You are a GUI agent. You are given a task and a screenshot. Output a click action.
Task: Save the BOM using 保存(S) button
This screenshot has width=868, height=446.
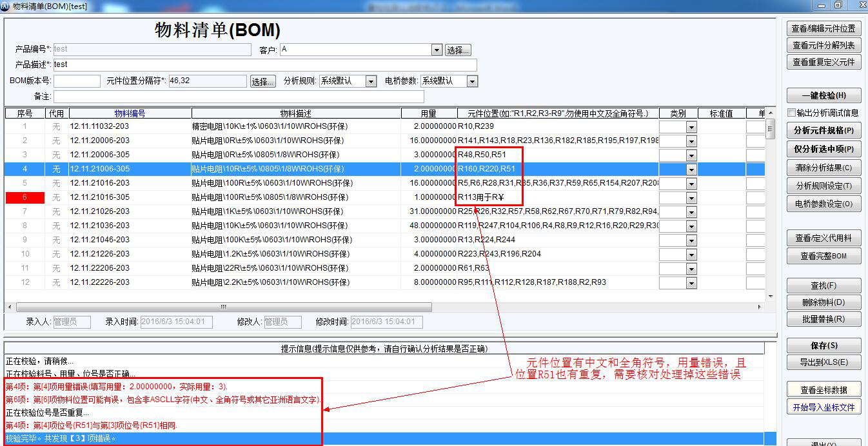[x=822, y=345]
